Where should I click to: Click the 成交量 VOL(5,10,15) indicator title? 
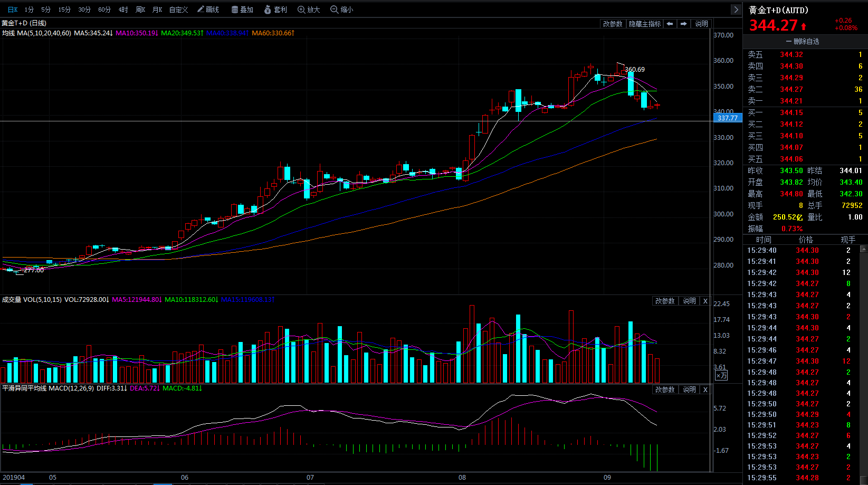(x=32, y=299)
